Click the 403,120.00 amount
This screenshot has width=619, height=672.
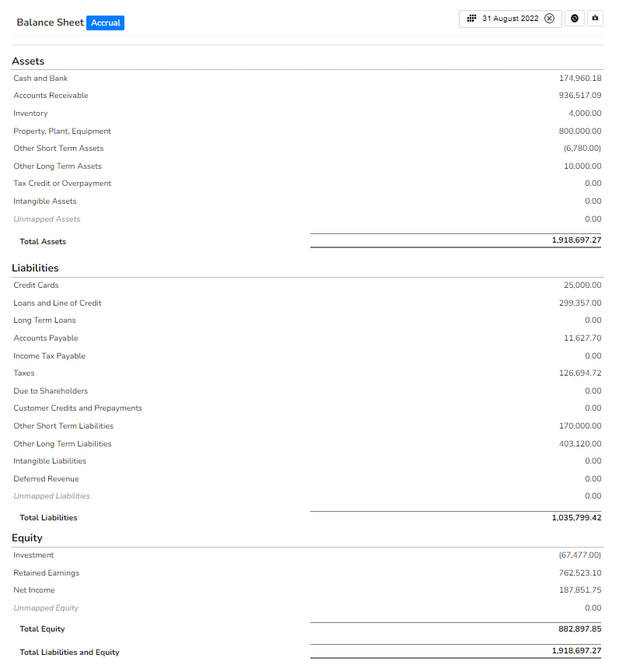580,444
